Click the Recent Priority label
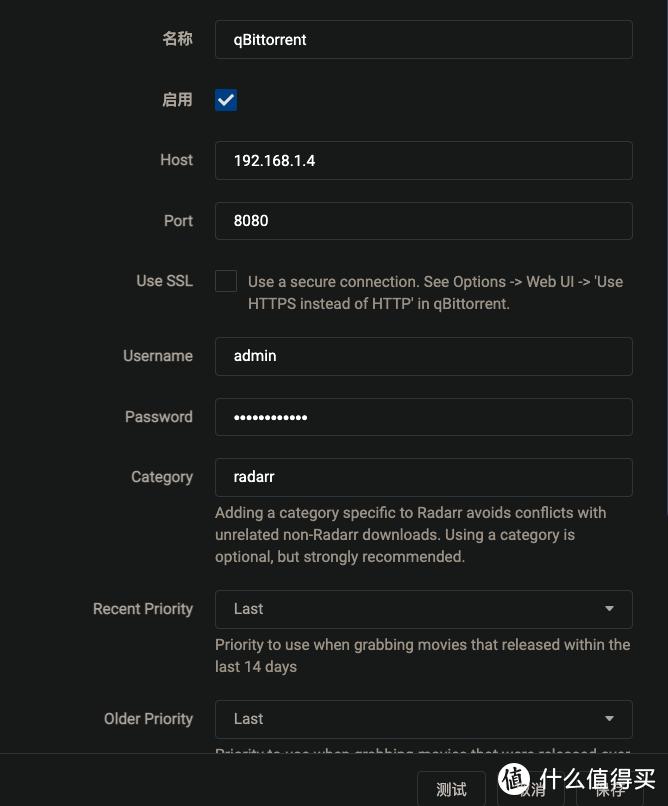The image size is (668, 806). point(143,609)
